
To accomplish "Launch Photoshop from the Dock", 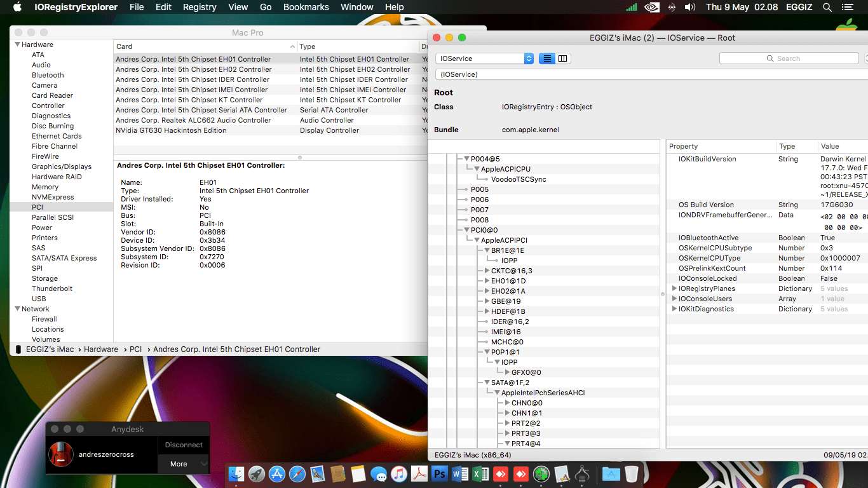I will coord(440,474).
